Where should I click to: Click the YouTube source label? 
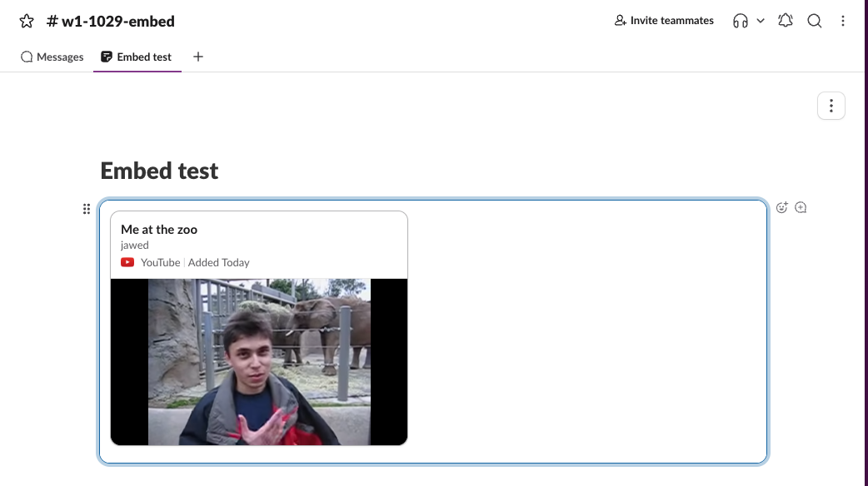coord(160,263)
